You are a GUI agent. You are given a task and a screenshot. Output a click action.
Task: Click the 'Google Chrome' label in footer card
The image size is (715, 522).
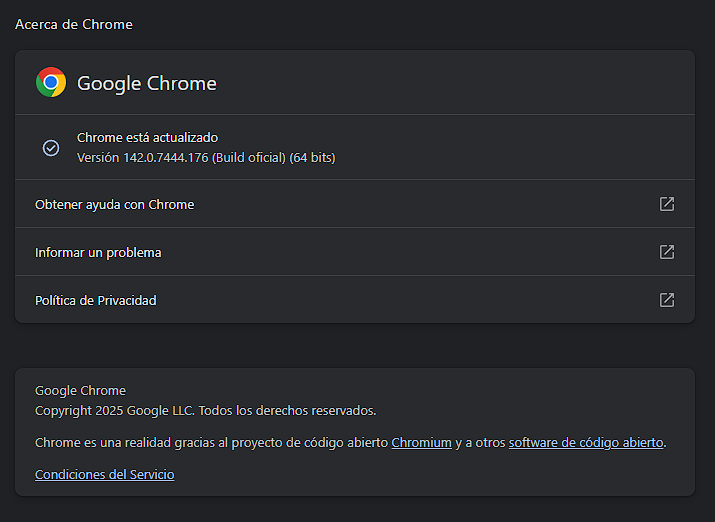coord(80,390)
